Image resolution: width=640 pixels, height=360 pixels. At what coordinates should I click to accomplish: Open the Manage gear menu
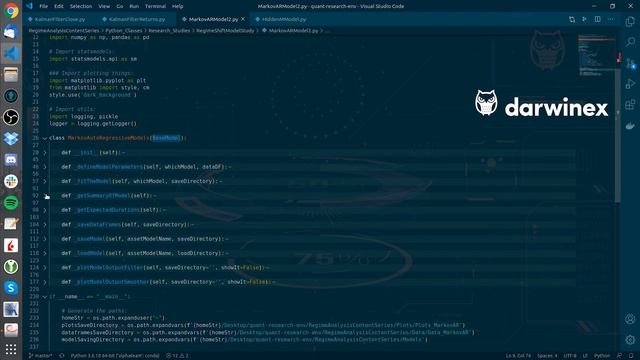click(630, 340)
